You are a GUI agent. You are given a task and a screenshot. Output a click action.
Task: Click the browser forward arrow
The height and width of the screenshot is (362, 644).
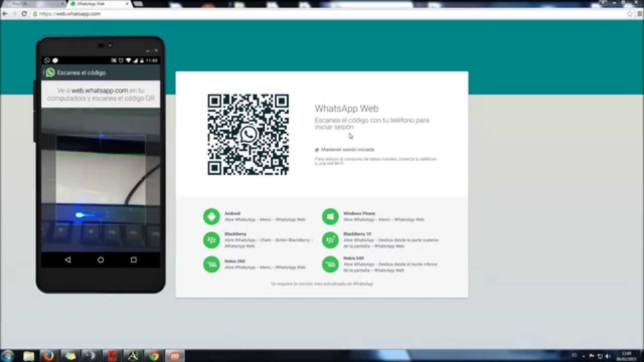click(x=15, y=14)
